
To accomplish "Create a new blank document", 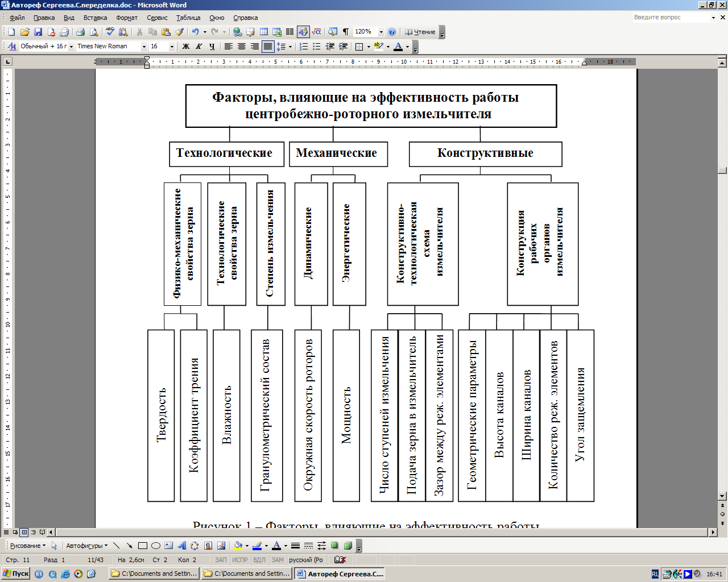I will pos(11,32).
